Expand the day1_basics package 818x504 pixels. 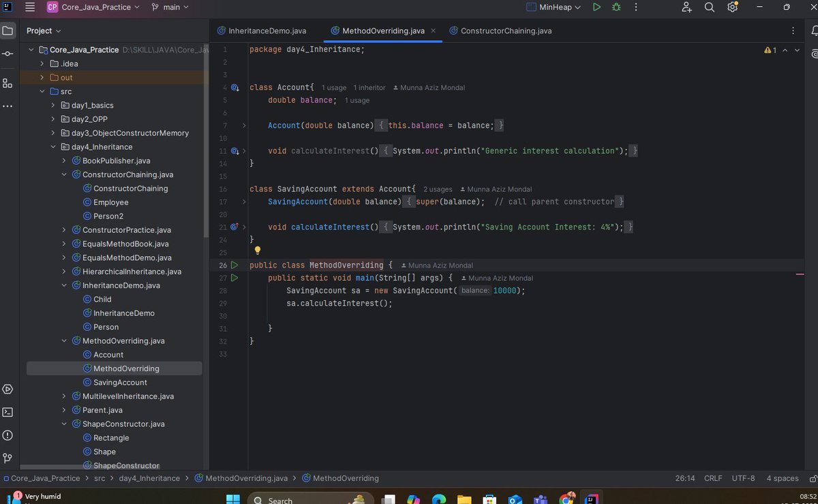point(53,106)
